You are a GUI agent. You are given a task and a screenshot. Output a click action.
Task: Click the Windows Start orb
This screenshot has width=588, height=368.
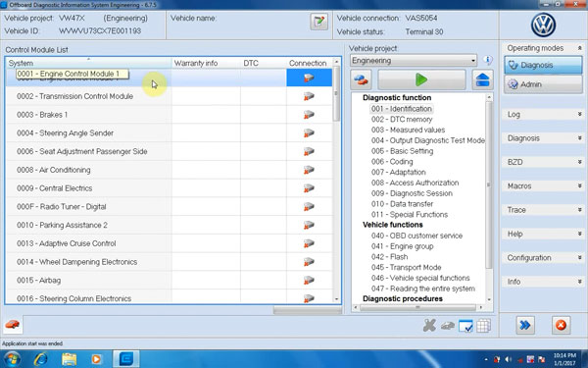click(x=12, y=359)
